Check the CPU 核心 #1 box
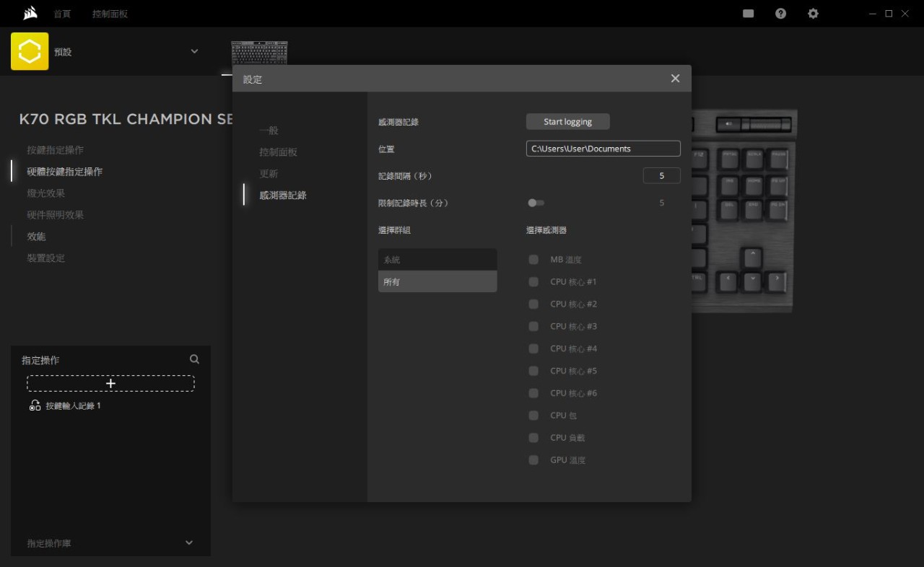The height and width of the screenshot is (567, 924). (x=533, y=282)
